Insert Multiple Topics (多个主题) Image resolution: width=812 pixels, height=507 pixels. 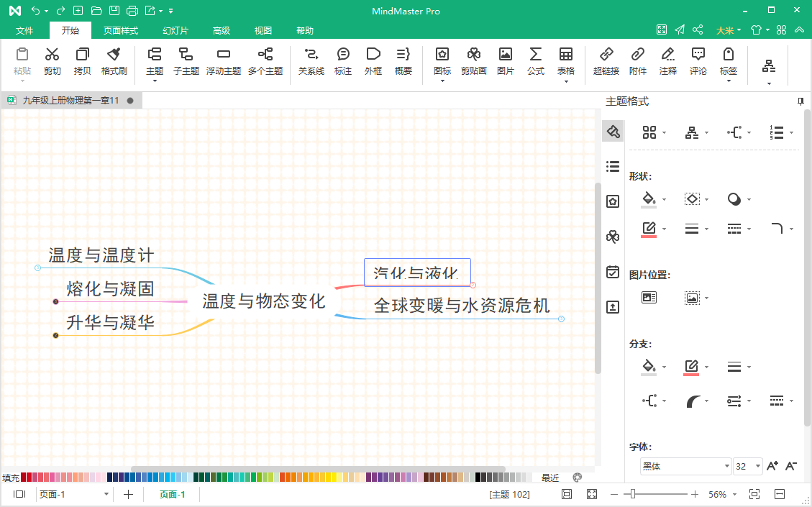(x=265, y=61)
